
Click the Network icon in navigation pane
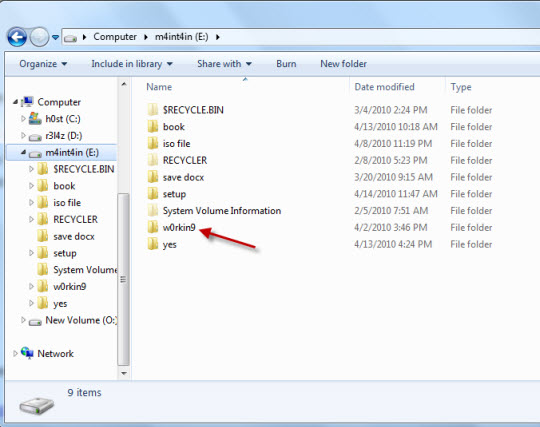click(x=27, y=353)
